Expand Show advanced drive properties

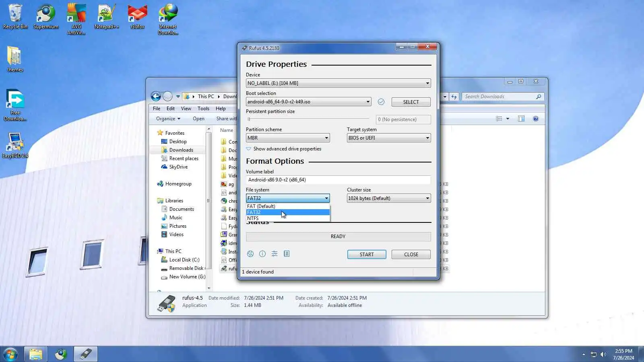pyautogui.click(x=284, y=149)
